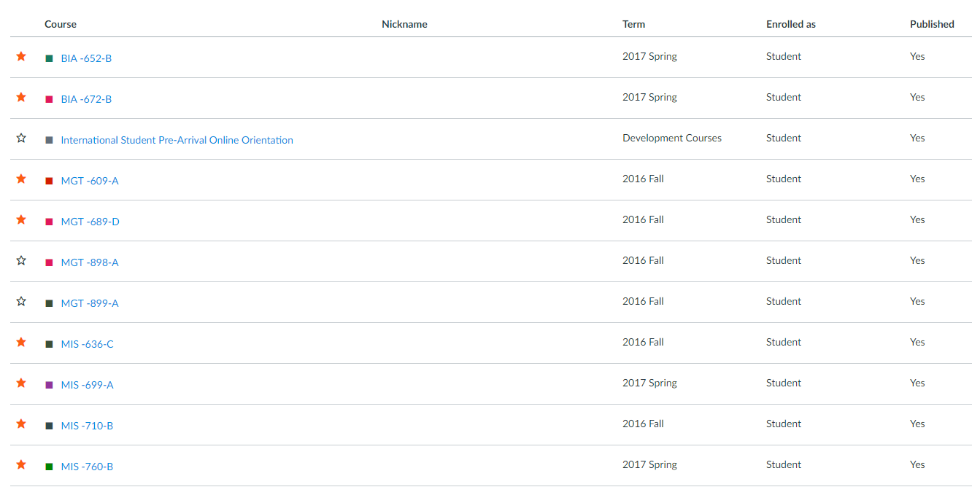
Task: Click the dark color square for MIS -710-B
Action: coord(49,426)
